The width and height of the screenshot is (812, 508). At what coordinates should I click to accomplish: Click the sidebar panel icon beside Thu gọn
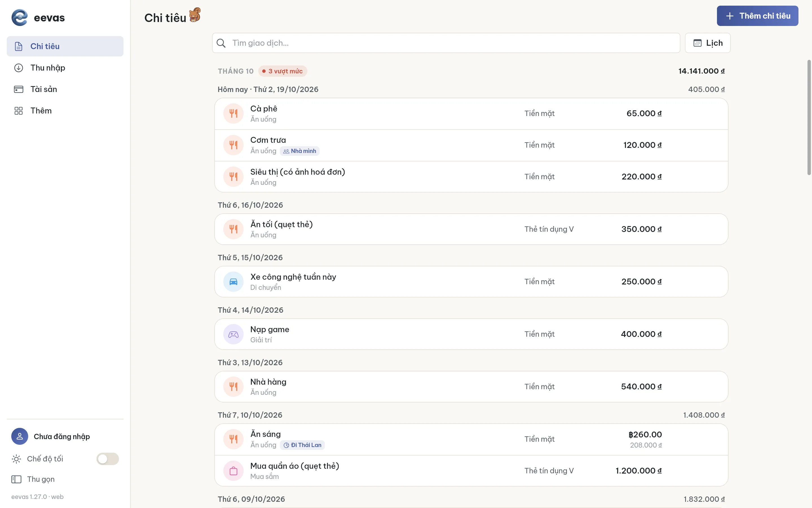[16, 479]
